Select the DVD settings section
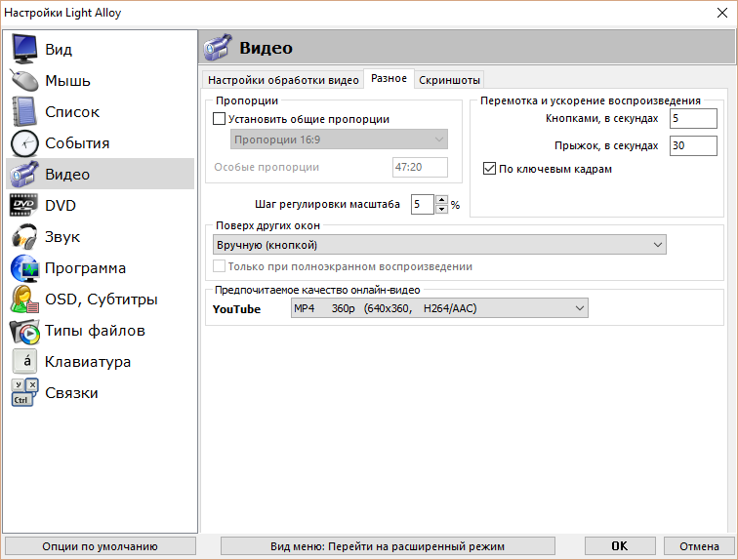Viewport: 738px width, 560px height. (x=100, y=205)
